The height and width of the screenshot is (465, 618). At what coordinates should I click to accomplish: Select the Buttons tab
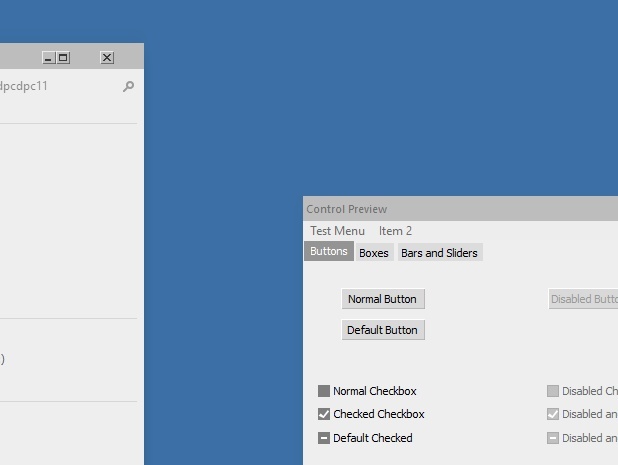(329, 251)
